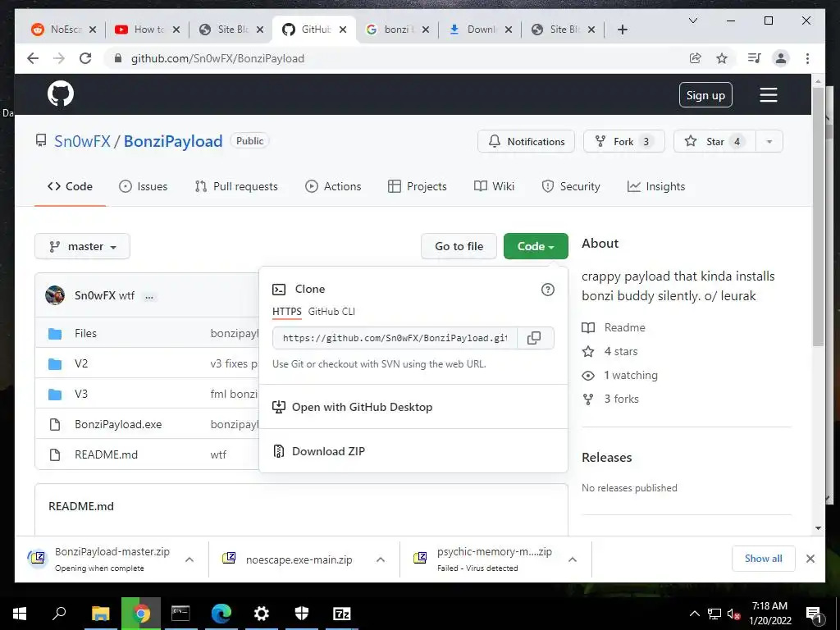Reload the current page
The height and width of the screenshot is (630, 840).
click(85, 58)
